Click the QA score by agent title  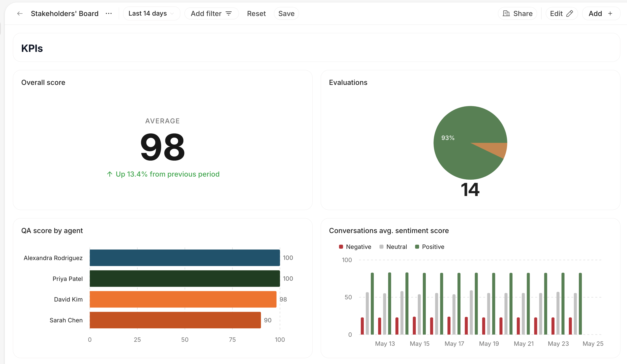[x=52, y=231]
